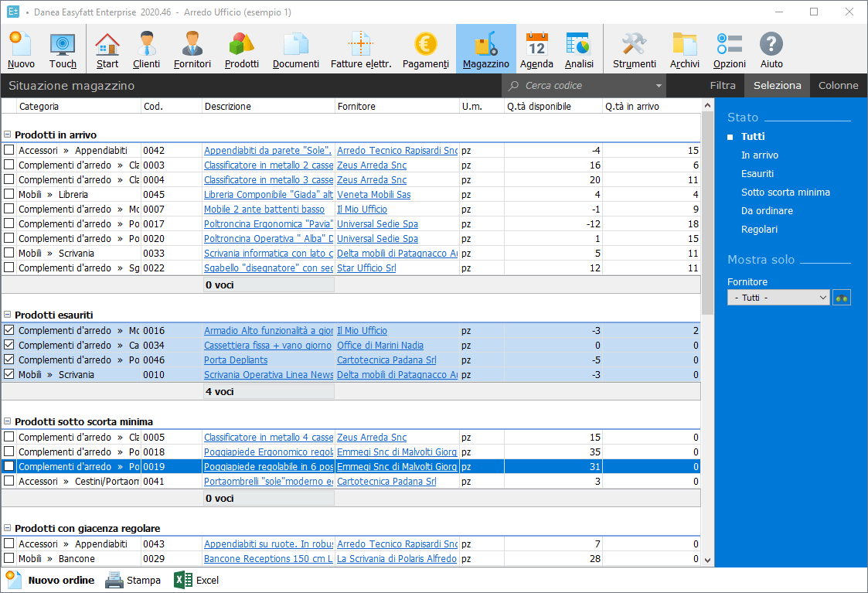Viewport: 868px width, 593px height.
Task: Filter by Esauriti state
Action: (757, 173)
